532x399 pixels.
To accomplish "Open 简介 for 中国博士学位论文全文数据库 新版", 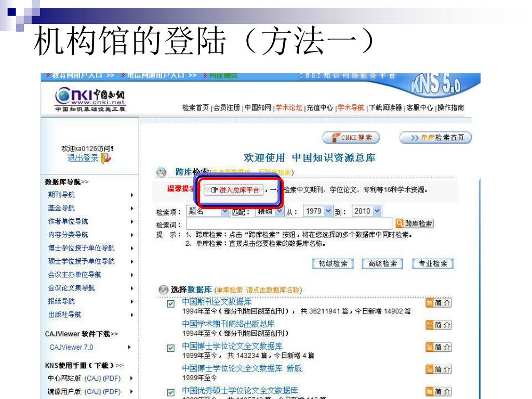I will (438, 369).
